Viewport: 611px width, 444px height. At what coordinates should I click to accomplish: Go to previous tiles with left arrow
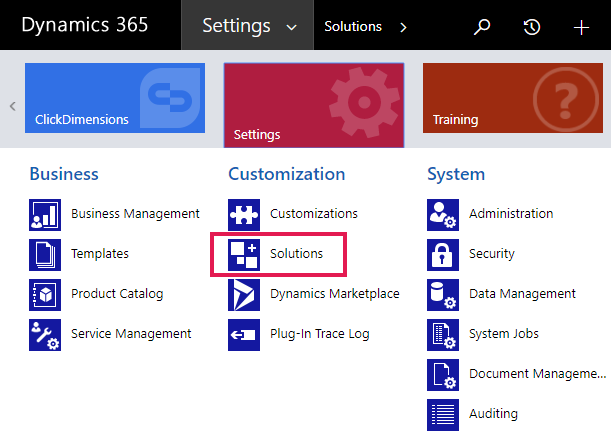pos(13,106)
